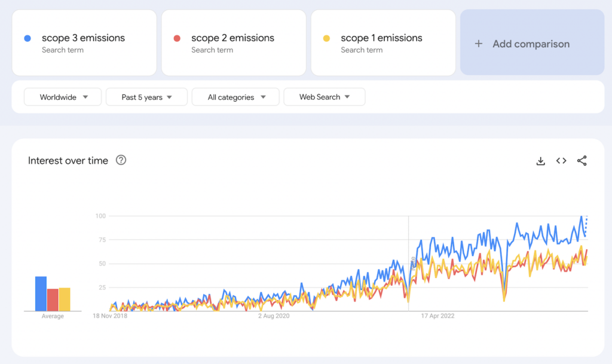This screenshot has height=364, width=612.
Task: Select the scope 2 emissions term card
Action: coord(233,43)
